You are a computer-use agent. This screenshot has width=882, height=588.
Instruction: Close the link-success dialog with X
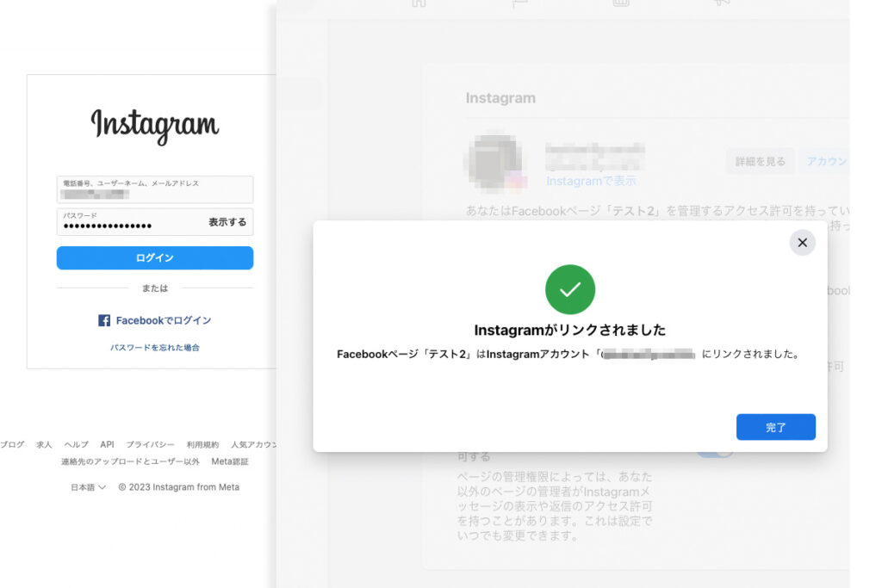[x=803, y=243]
